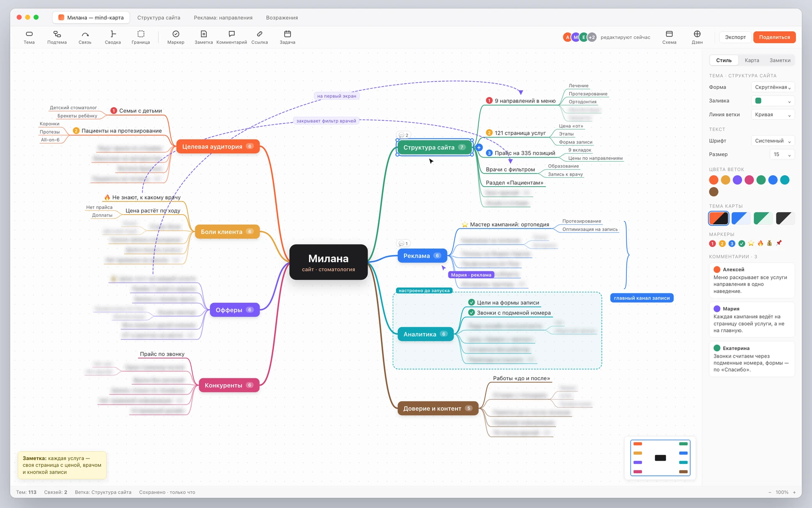812x508 pixels.
Task: Open the Шрифт Системный dropdown
Action: coord(773,141)
